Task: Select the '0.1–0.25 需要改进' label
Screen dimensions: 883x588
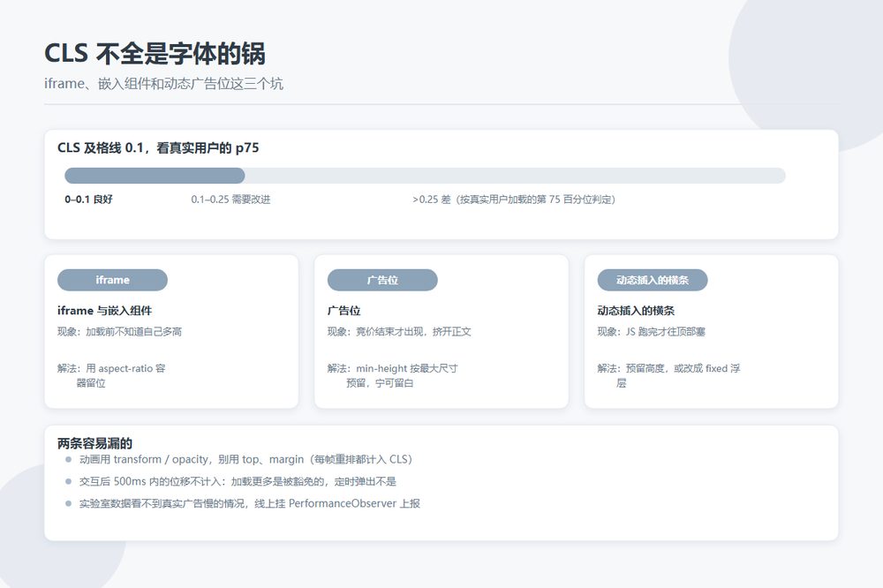Action: [230, 200]
